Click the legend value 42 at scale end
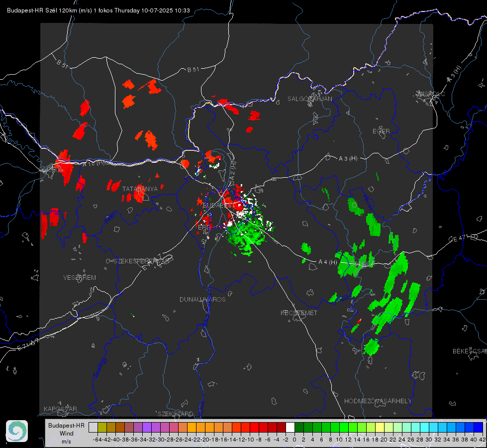Image resolution: width=487 pixels, height=448 pixels. pyautogui.click(x=482, y=440)
